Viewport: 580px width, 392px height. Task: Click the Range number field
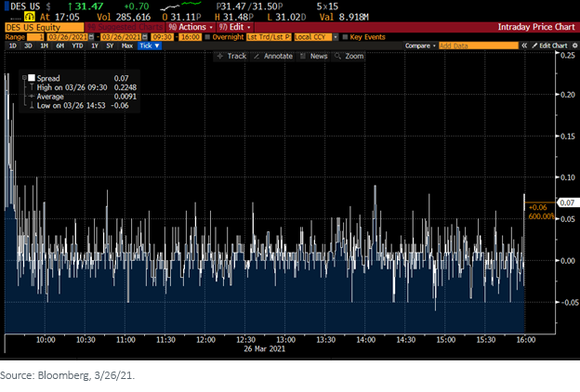coord(35,37)
